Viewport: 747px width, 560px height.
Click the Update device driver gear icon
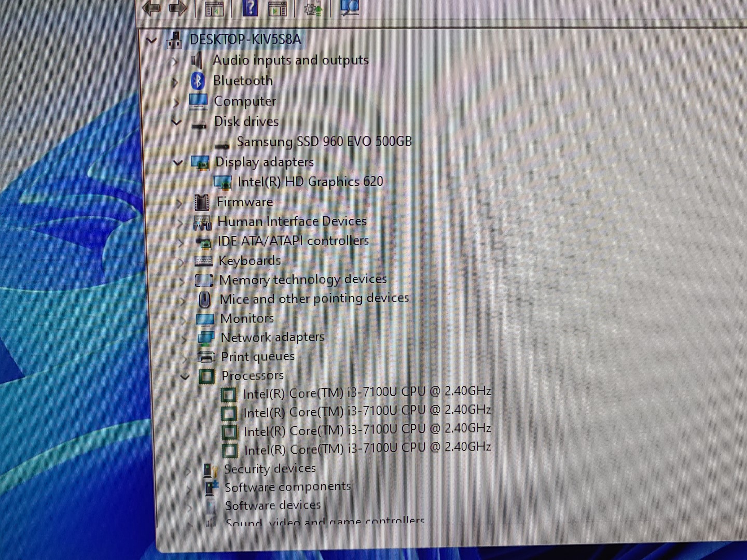[x=313, y=9]
